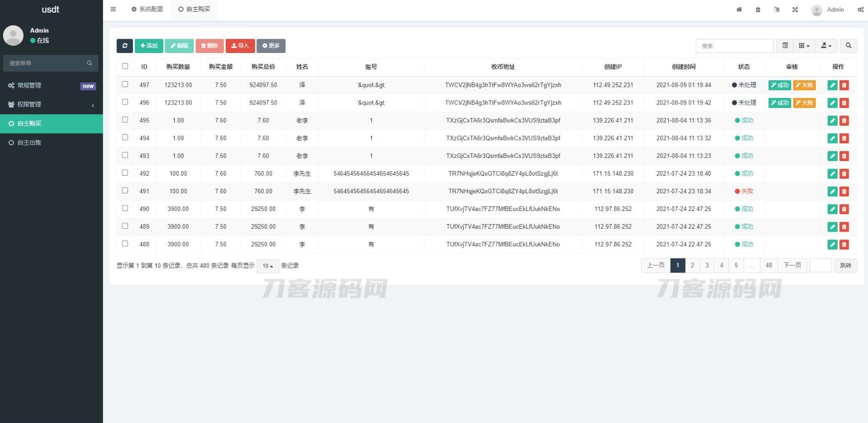Open the export data dropdown
This screenshot has height=423, width=868.
(827, 45)
